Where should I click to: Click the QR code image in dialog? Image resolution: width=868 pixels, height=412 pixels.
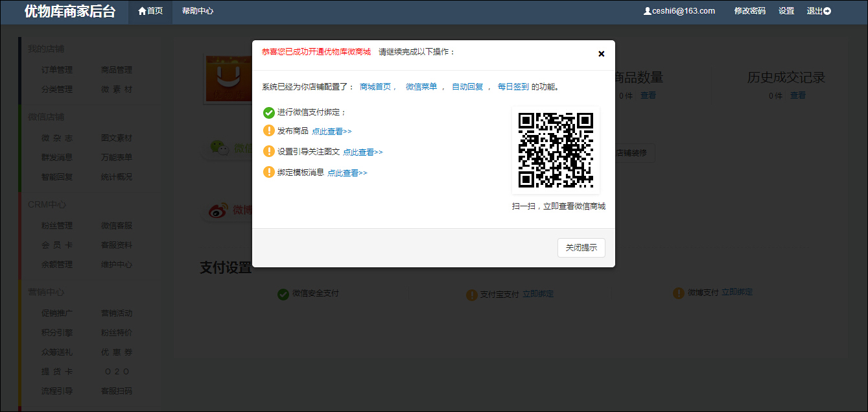click(x=556, y=150)
